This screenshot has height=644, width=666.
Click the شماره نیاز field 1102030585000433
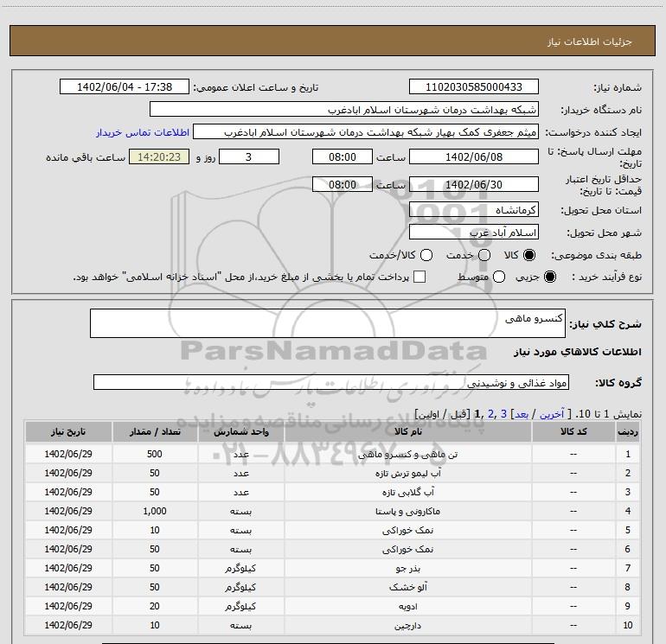(474, 86)
